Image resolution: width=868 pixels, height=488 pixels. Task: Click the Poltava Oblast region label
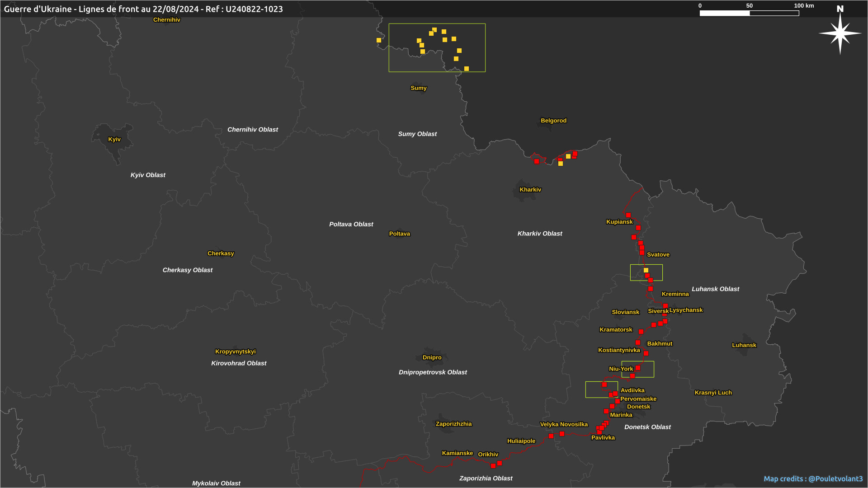click(351, 224)
